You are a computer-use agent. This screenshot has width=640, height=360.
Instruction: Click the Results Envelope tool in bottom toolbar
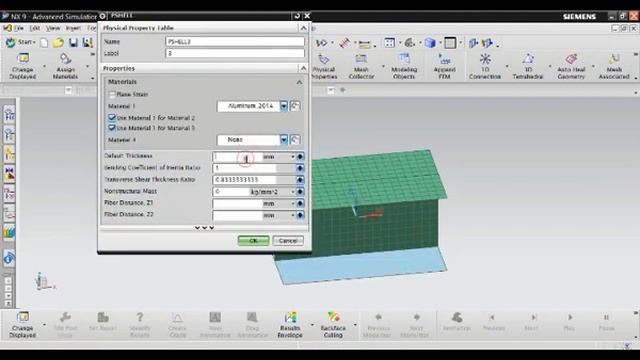click(290, 324)
